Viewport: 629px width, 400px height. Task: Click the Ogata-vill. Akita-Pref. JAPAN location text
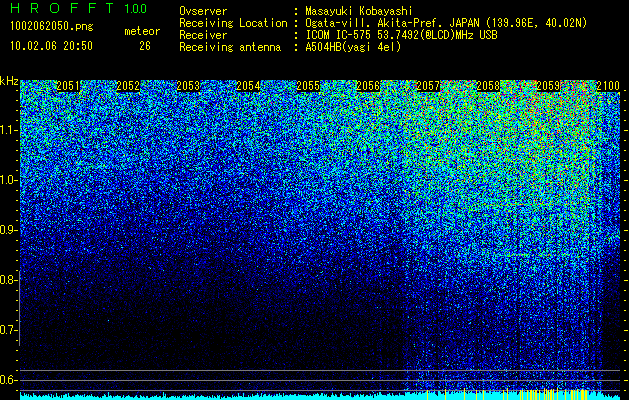point(446,23)
